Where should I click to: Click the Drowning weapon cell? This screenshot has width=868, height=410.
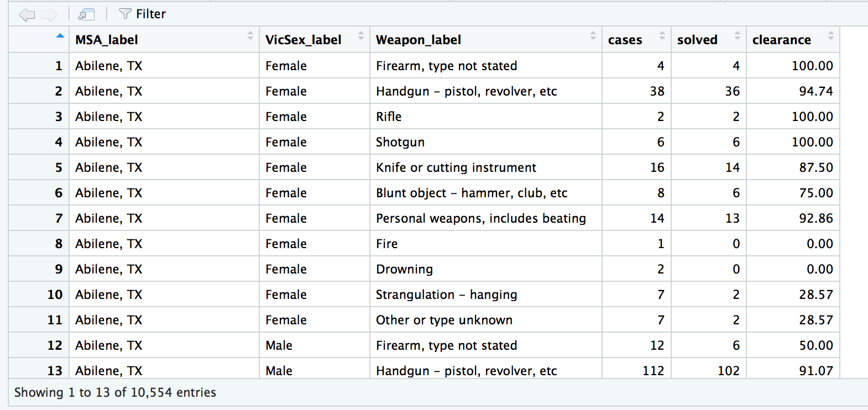click(x=404, y=269)
